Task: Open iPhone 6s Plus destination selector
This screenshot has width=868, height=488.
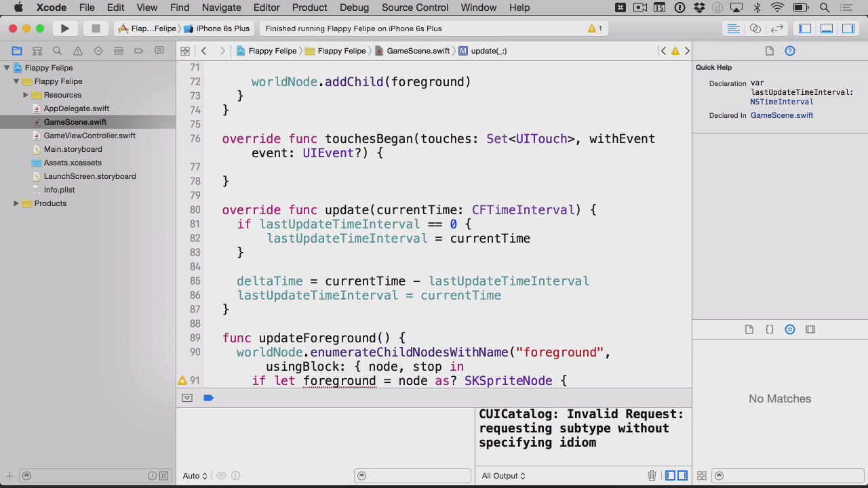Action: (217, 28)
